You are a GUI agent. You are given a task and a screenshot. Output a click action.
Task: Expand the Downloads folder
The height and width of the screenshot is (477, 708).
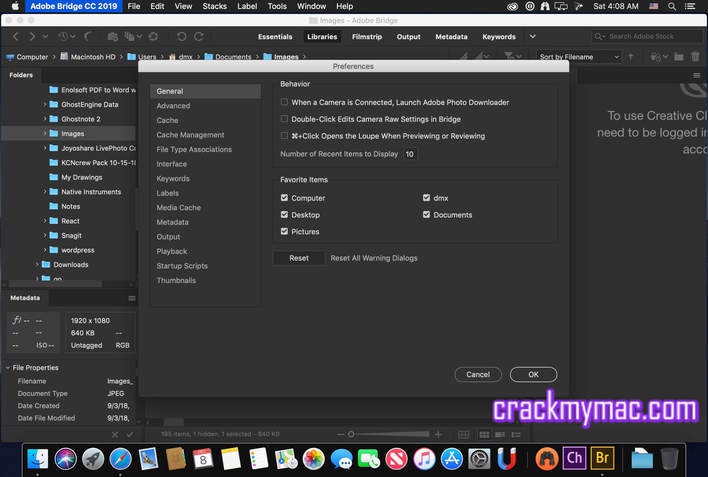tap(37, 265)
